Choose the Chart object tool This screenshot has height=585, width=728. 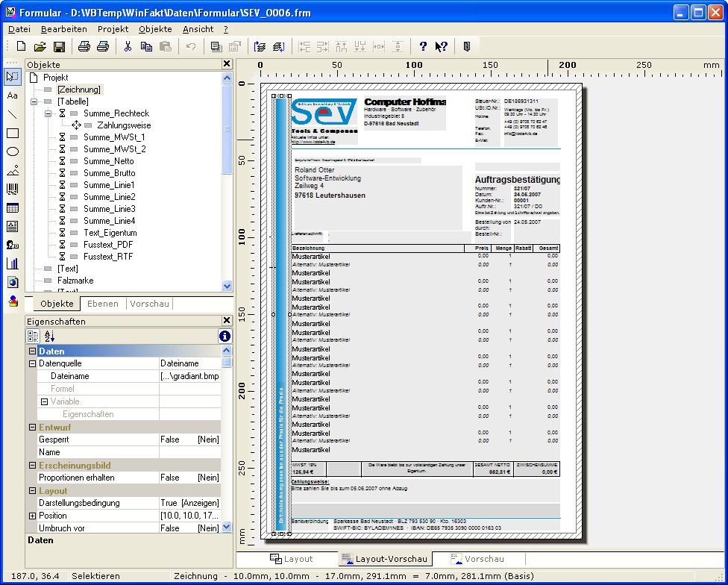tap(12, 263)
